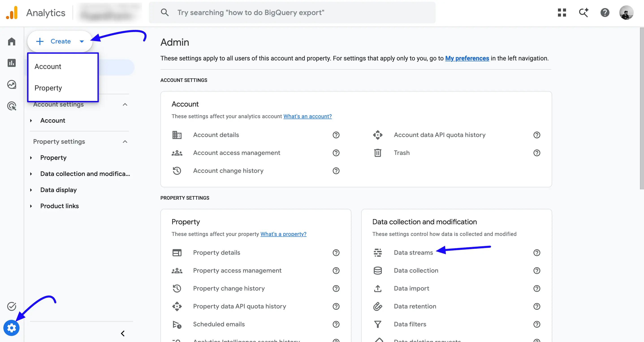Image resolution: width=644 pixels, height=342 pixels.
Task: Open the Help question mark in header
Action: pyautogui.click(x=605, y=13)
